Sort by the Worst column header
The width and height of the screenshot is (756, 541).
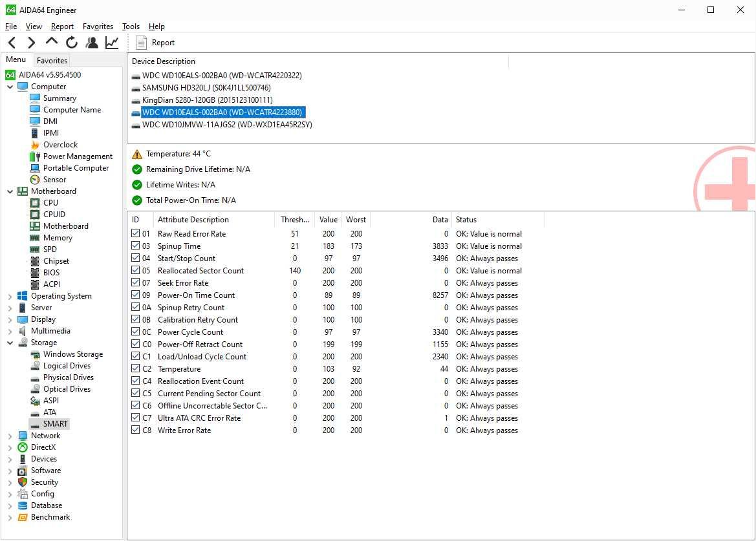[x=356, y=220]
